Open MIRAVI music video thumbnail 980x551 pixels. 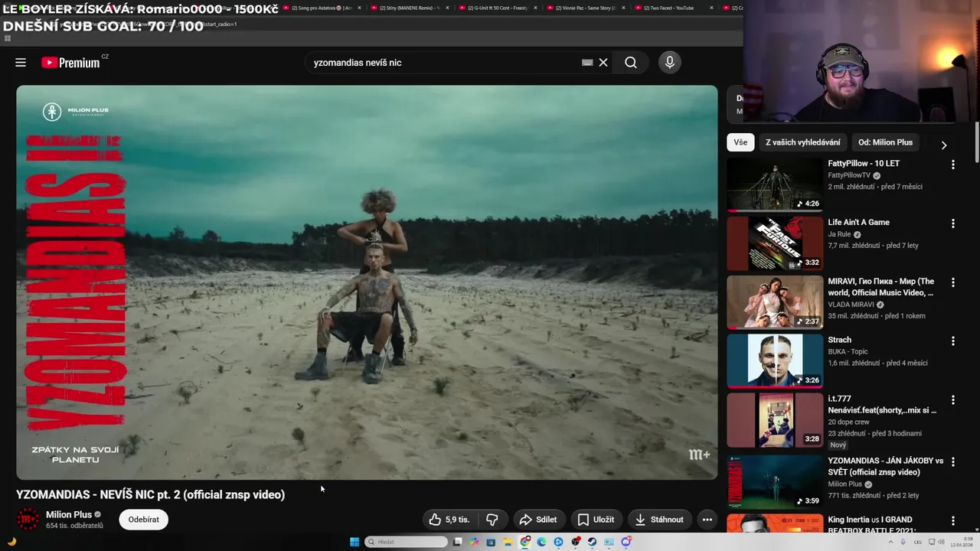pos(775,302)
